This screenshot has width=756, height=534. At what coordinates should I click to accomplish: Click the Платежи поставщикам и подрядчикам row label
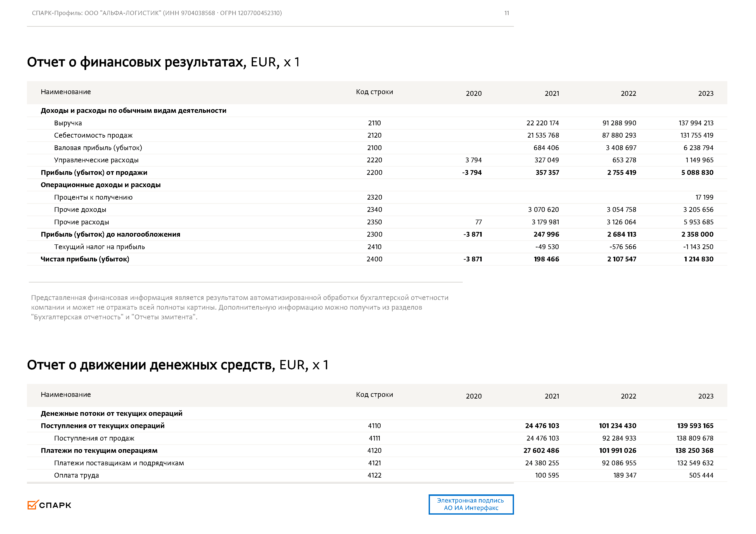coord(119,463)
